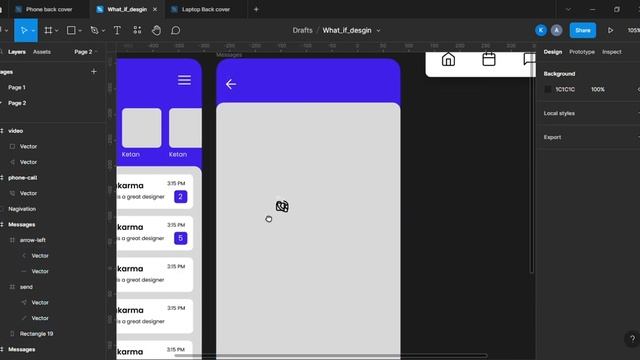Viewport: 640px width, 360px height.
Task: Select Page 1 in pages list
Action: [x=17, y=87]
